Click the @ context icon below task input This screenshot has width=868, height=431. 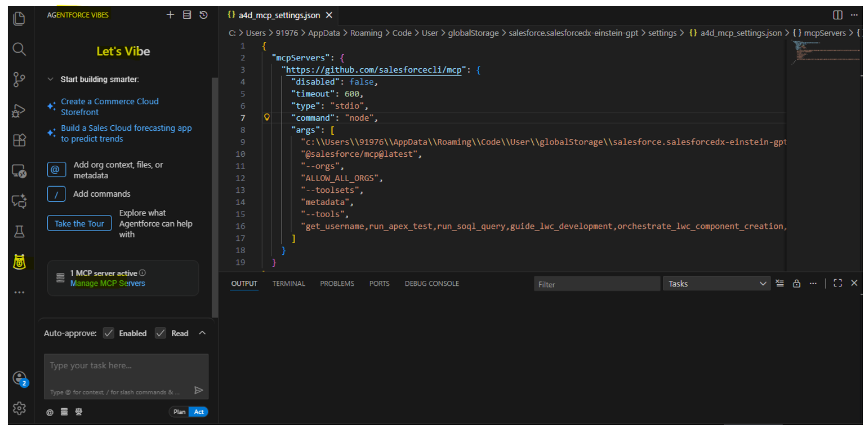coord(49,412)
